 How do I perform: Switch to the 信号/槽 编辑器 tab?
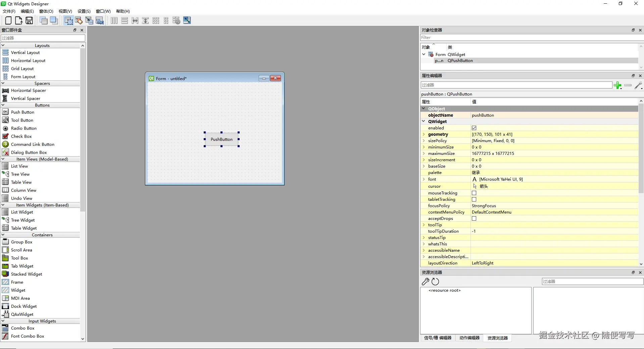438,338
